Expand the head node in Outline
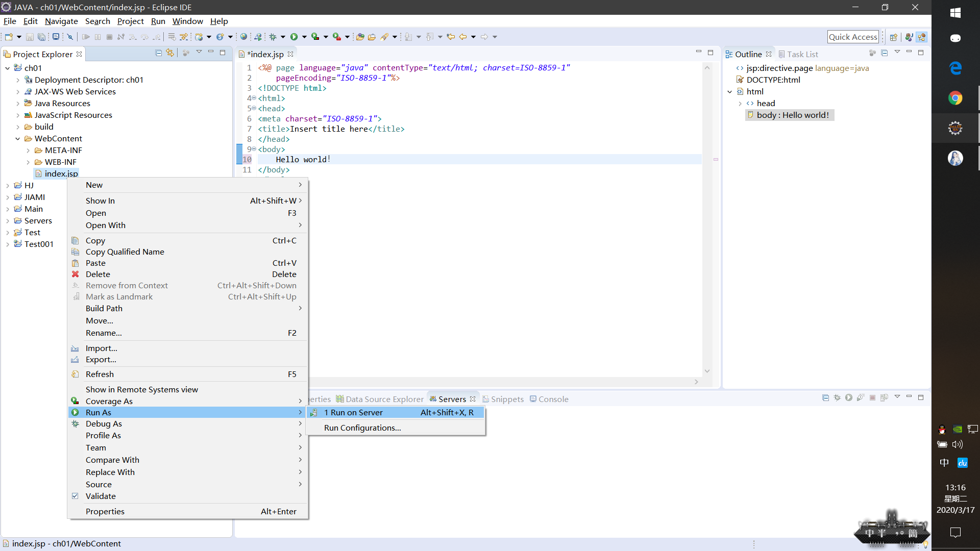 click(740, 104)
